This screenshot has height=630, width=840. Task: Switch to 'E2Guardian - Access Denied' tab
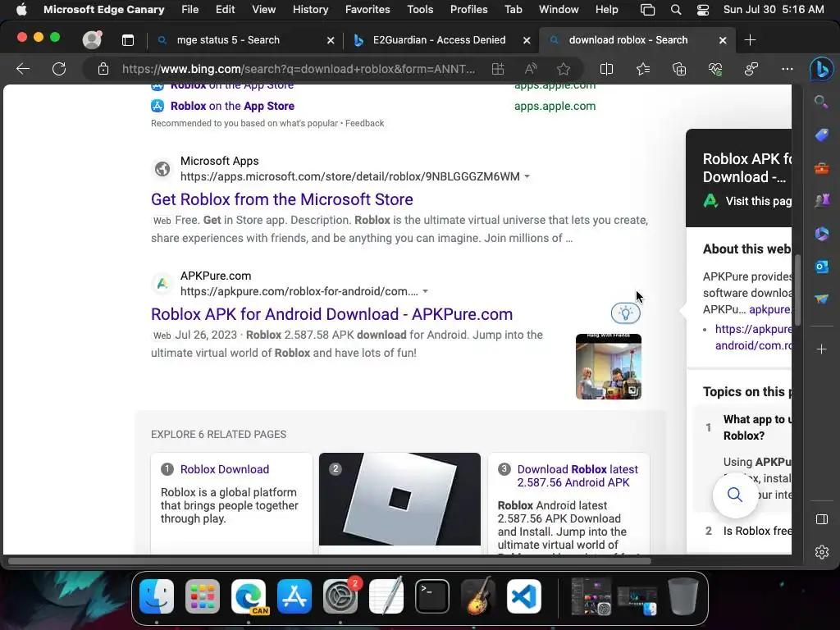click(x=440, y=40)
